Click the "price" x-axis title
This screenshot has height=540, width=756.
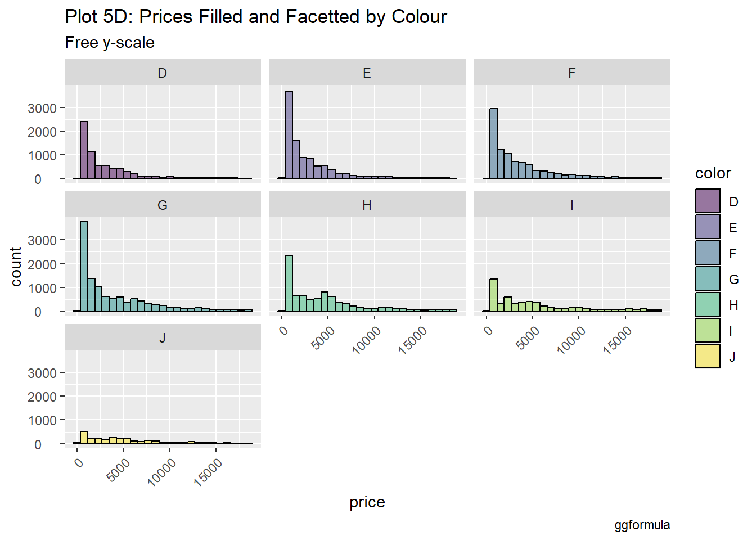[367, 502]
